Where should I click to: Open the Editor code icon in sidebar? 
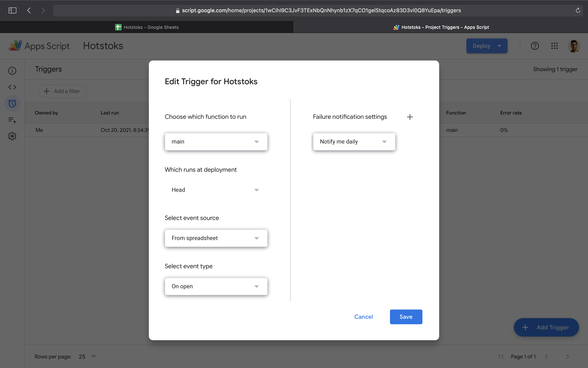click(x=12, y=87)
